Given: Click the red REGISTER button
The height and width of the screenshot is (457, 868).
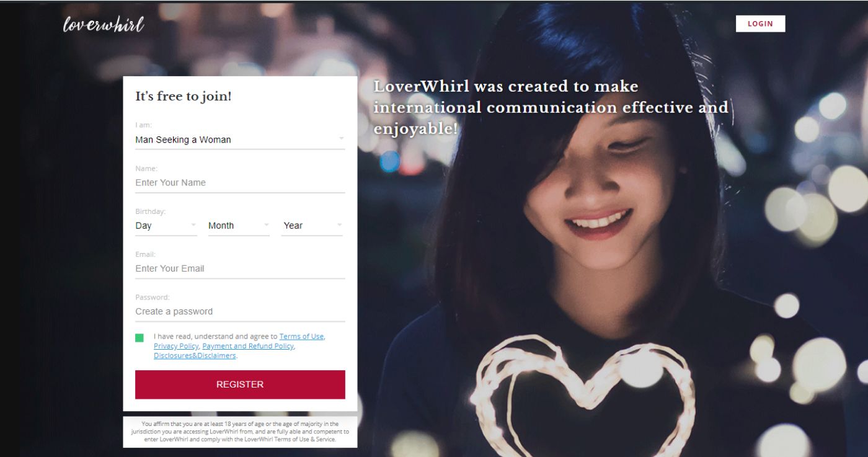Looking at the screenshot, I should pos(240,384).
